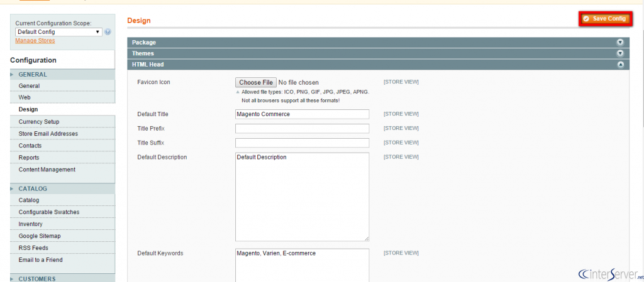Click the Favicon Icon label
644x282 pixels.
tap(153, 82)
